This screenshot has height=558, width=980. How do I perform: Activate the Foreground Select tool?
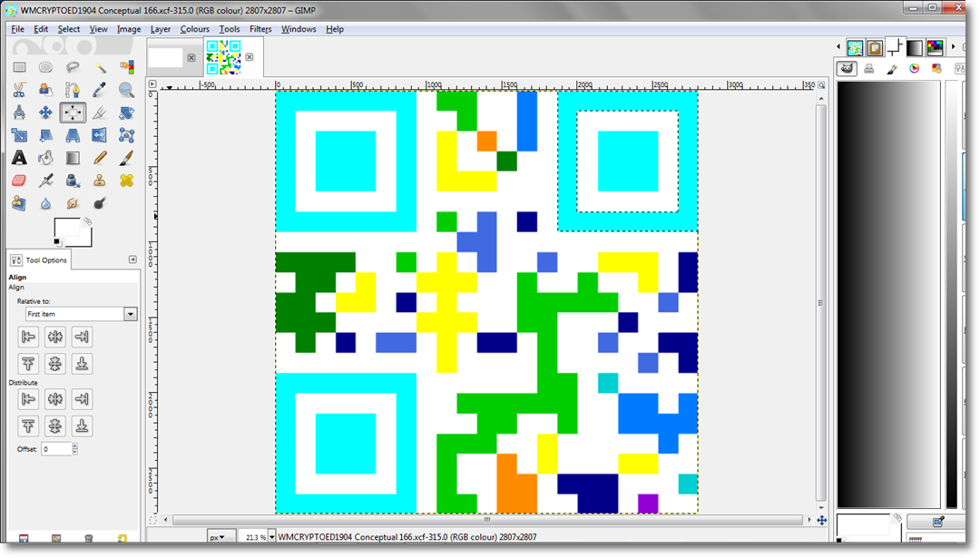[x=45, y=90]
